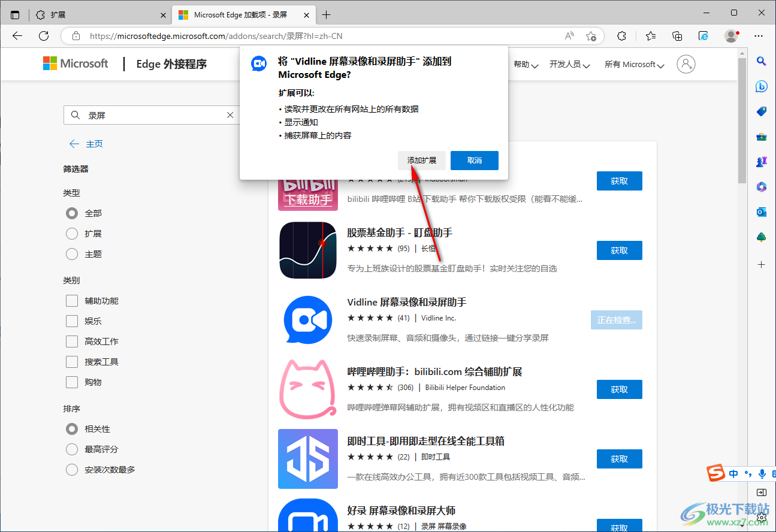This screenshot has width=776, height=532.
Task: Select the 全部 type radio button
Action: (x=72, y=213)
